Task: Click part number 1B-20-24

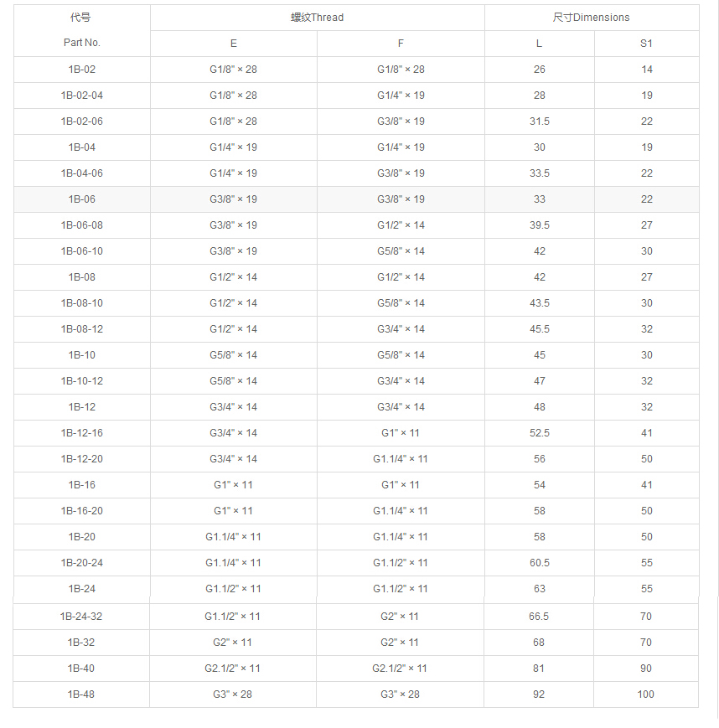Action: pos(82,563)
